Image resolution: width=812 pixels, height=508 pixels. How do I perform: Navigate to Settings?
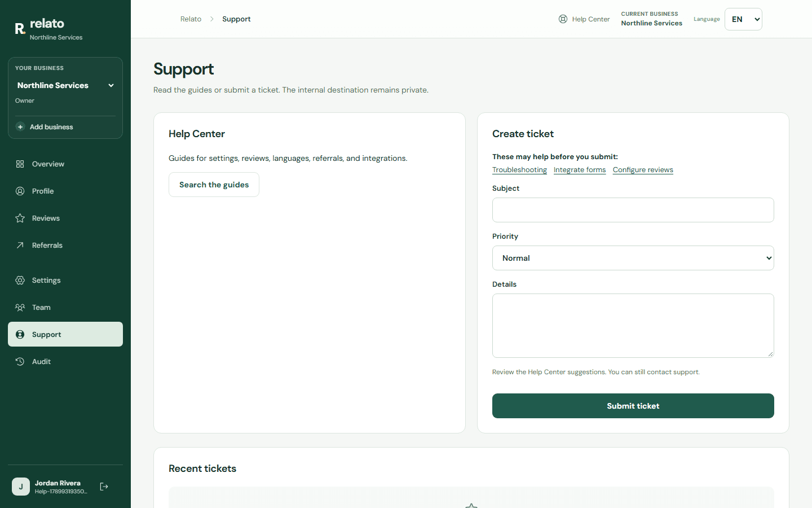[x=65, y=281]
